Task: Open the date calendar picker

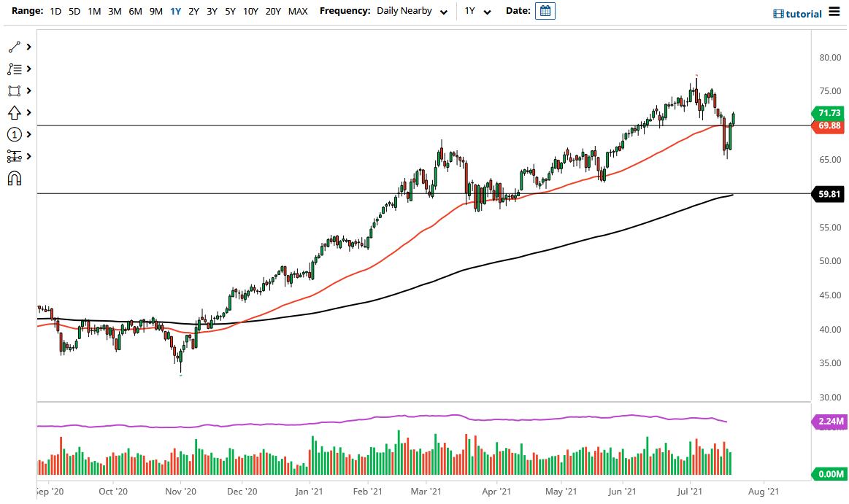Action: pyautogui.click(x=545, y=11)
